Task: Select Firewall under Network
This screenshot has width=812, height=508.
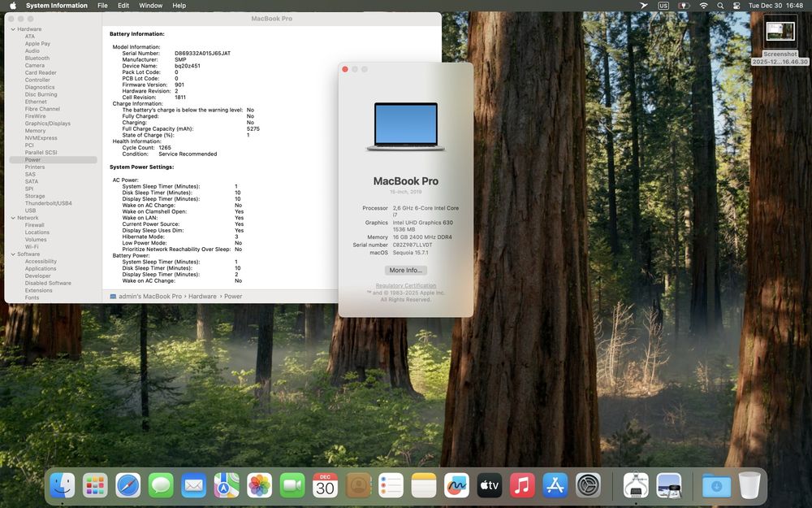Action: (35, 225)
